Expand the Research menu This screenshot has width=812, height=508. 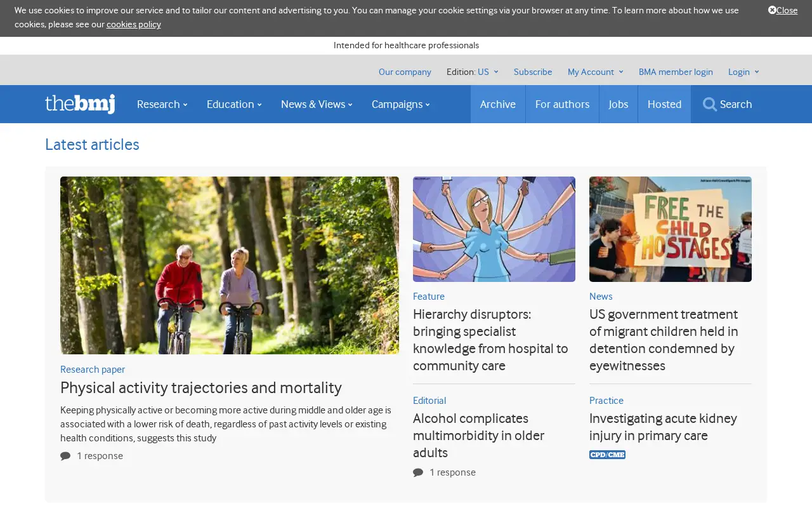tap(162, 104)
